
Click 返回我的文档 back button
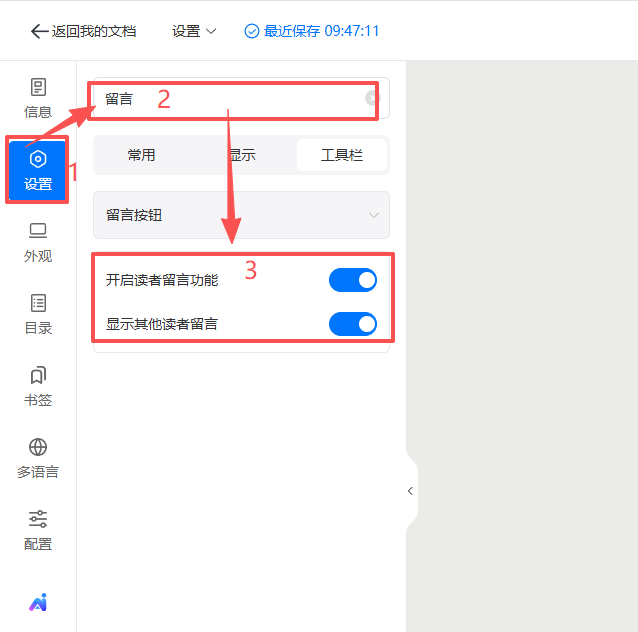coord(83,31)
